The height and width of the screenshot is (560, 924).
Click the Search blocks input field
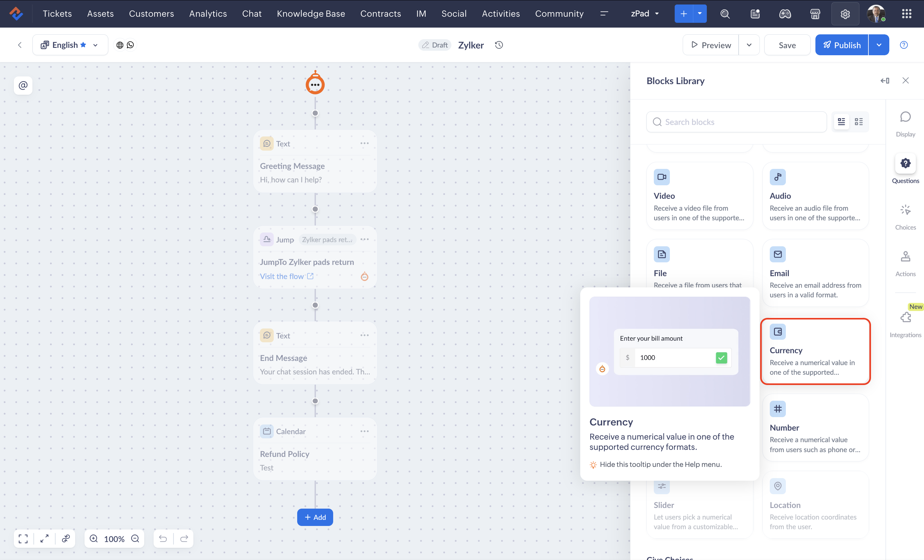(x=736, y=122)
